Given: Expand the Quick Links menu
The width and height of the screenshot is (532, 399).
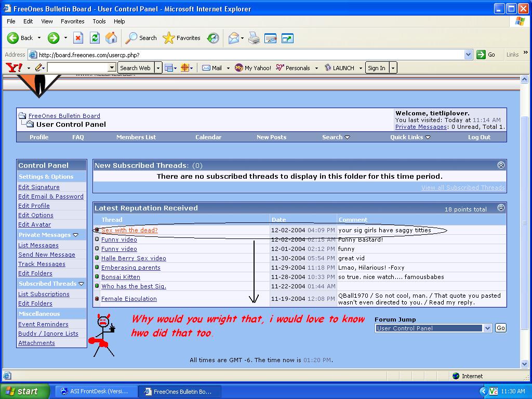Looking at the screenshot, I should click(428, 137).
